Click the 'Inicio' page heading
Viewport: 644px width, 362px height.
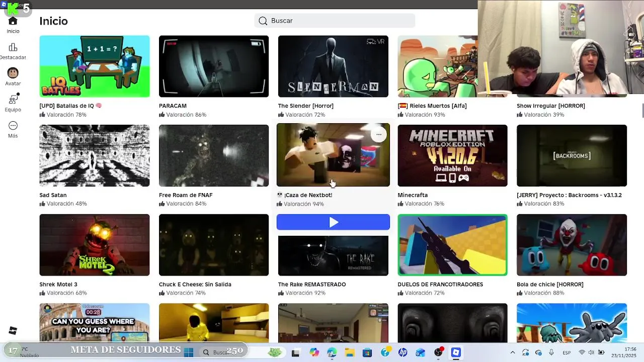[54, 21]
